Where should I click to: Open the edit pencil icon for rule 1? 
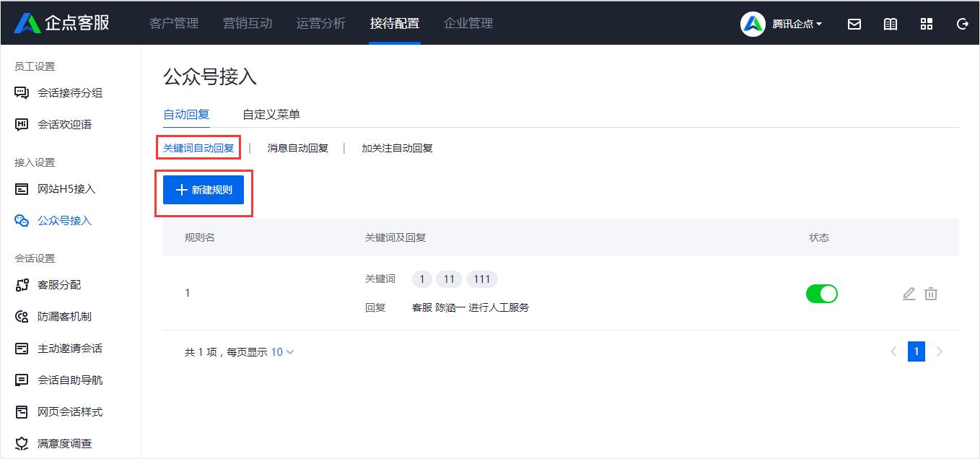909,294
